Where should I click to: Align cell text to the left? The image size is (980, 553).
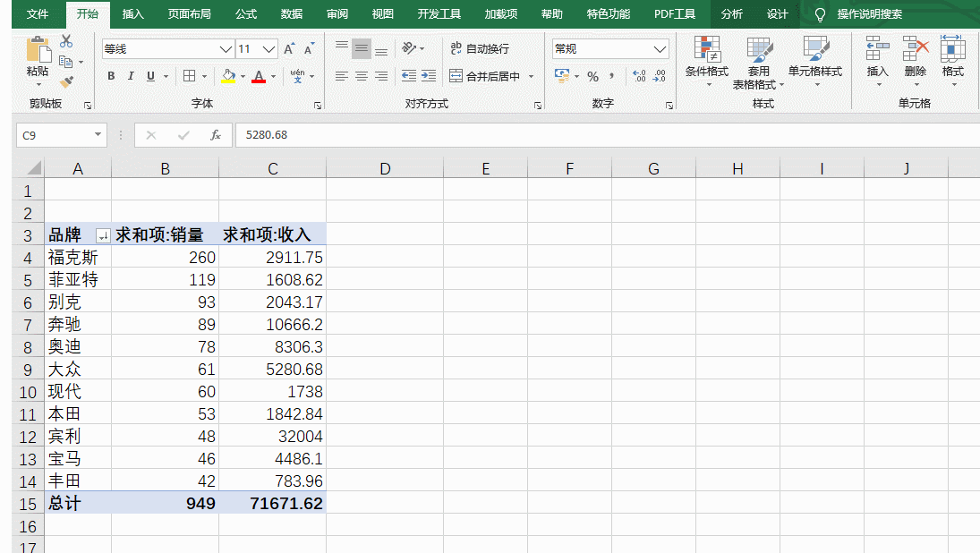(341, 76)
